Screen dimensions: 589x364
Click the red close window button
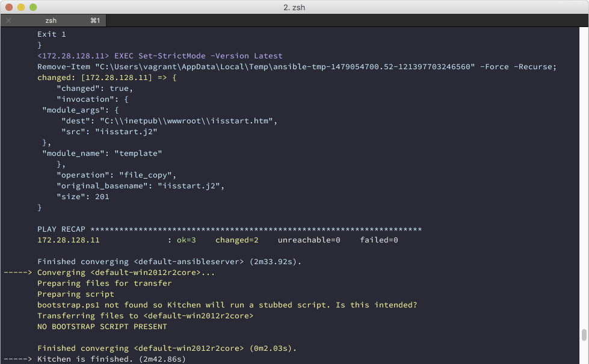pyautogui.click(x=9, y=7)
